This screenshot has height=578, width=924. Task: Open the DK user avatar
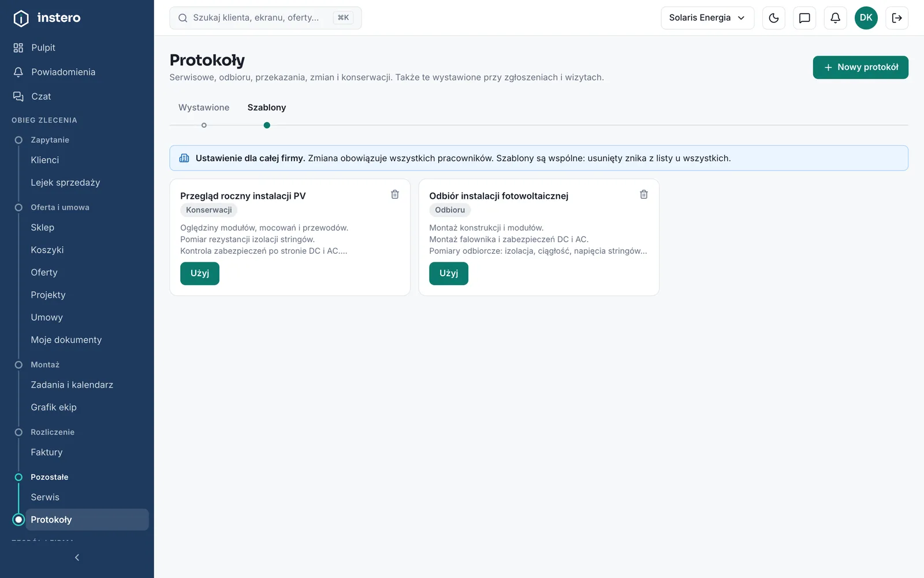tap(866, 18)
